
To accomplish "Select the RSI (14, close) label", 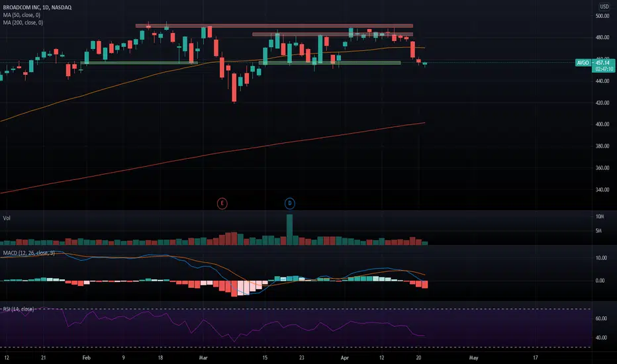I will (19, 309).
